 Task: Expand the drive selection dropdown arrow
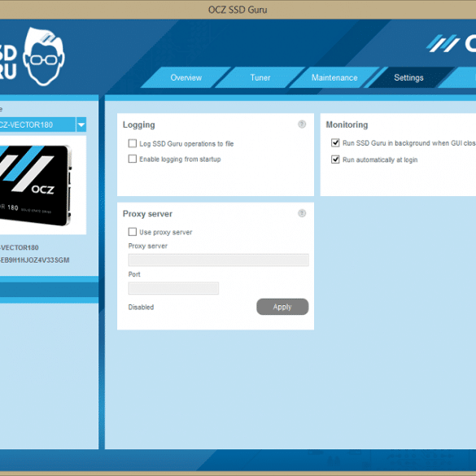pos(81,124)
